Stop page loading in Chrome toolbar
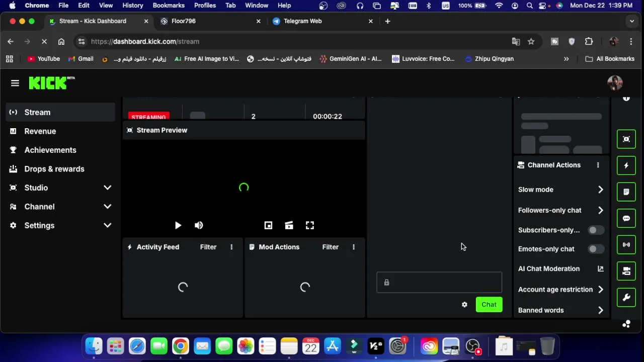Image resolution: width=644 pixels, height=362 pixels. click(44, 42)
